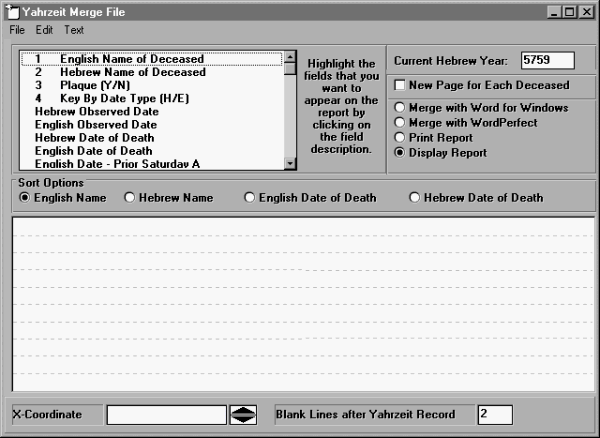600x438 pixels.
Task: Click Blank Lines after Yahrzeit Record field
Action: coord(494,415)
